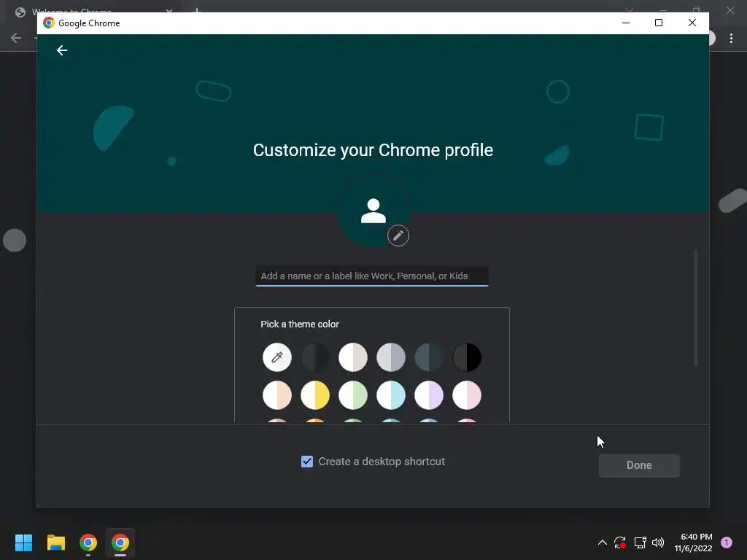Click Google Chrome logo in title bar
Screen dimensions: 747x560
coord(49,23)
